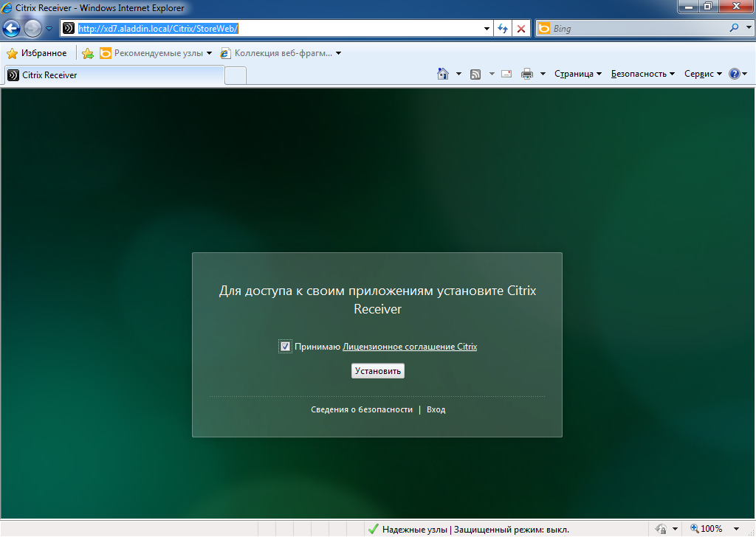
Task: Open the Безопасность menu
Action: (643, 74)
